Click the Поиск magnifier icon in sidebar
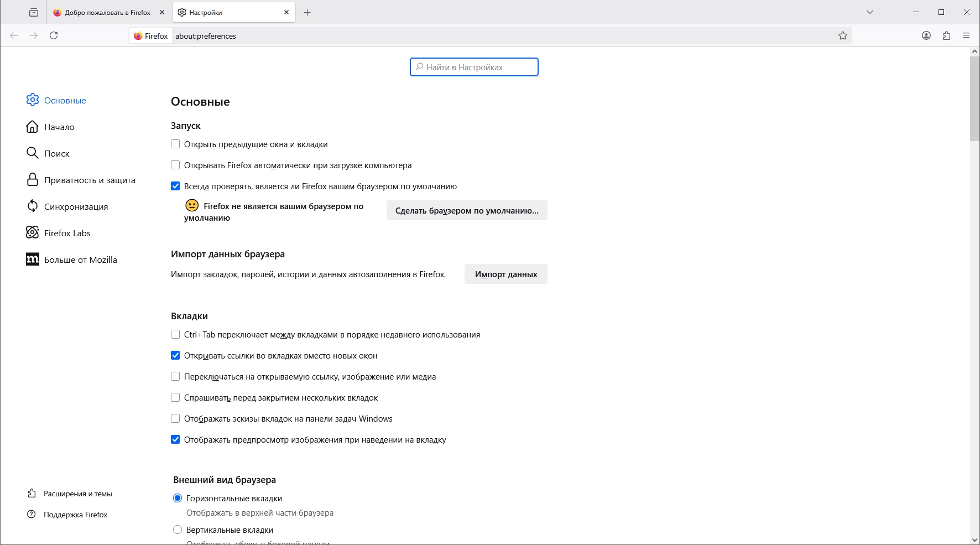The height and width of the screenshot is (545, 980). tap(33, 153)
